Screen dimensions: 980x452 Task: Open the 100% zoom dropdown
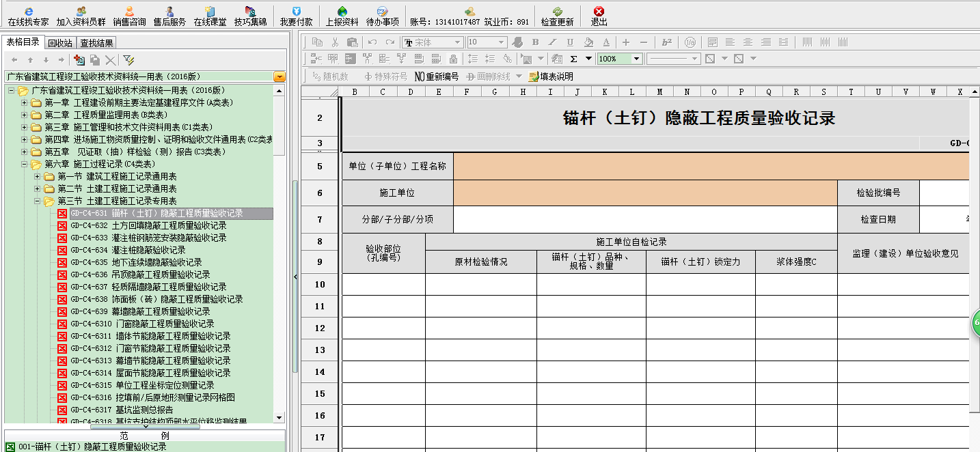click(636, 59)
